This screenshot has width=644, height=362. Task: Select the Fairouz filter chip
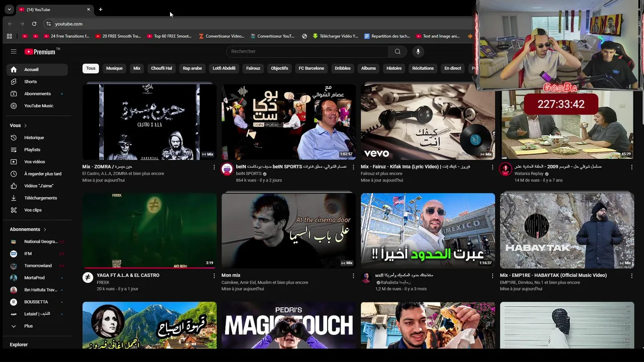(x=253, y=68)
